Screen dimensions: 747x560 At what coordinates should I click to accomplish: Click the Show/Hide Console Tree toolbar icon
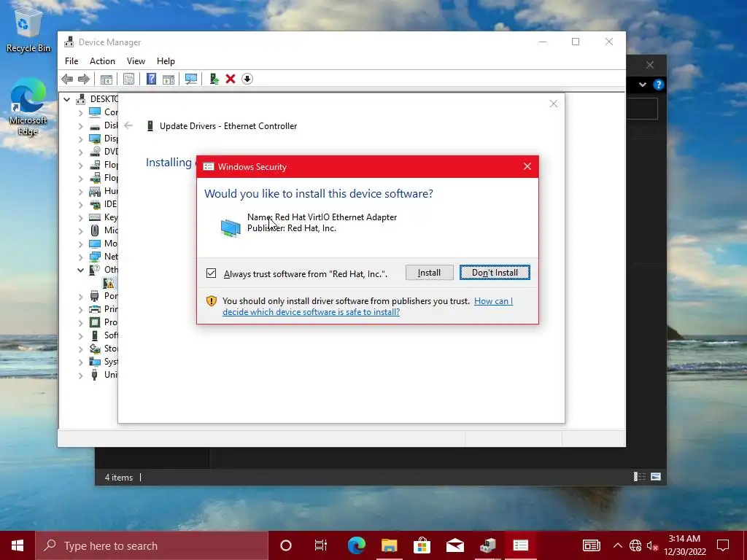(x=107, y=79)
